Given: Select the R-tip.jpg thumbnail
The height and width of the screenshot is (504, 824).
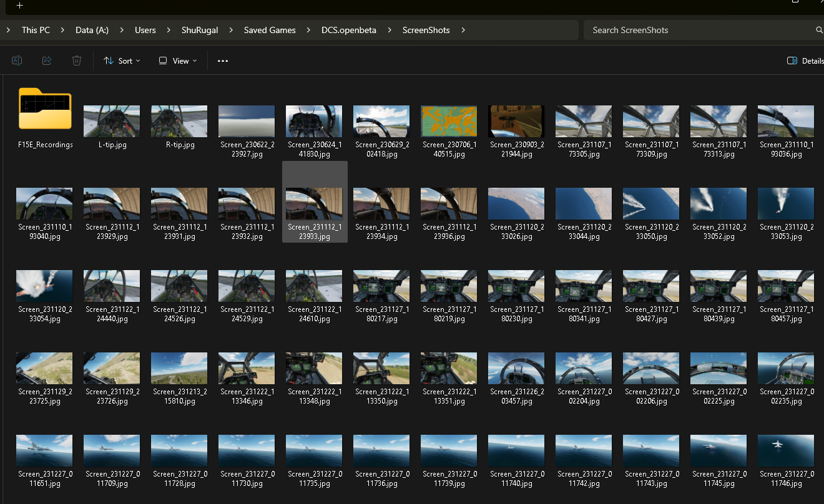Looking at the screenshot, I should (x=179, y=121).
